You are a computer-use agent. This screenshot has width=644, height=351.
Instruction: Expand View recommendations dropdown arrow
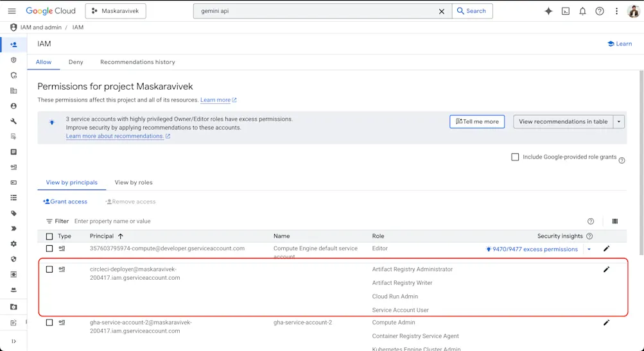[618, 121]
